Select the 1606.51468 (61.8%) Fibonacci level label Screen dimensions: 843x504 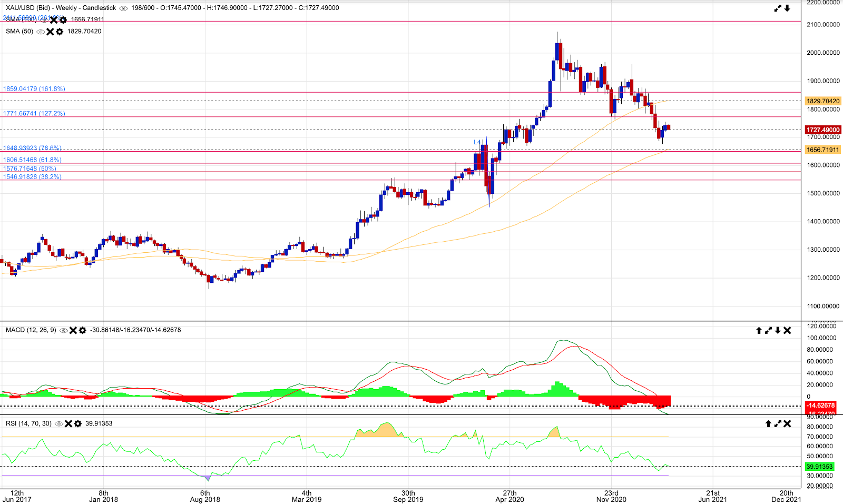click(x=32, y=160)
